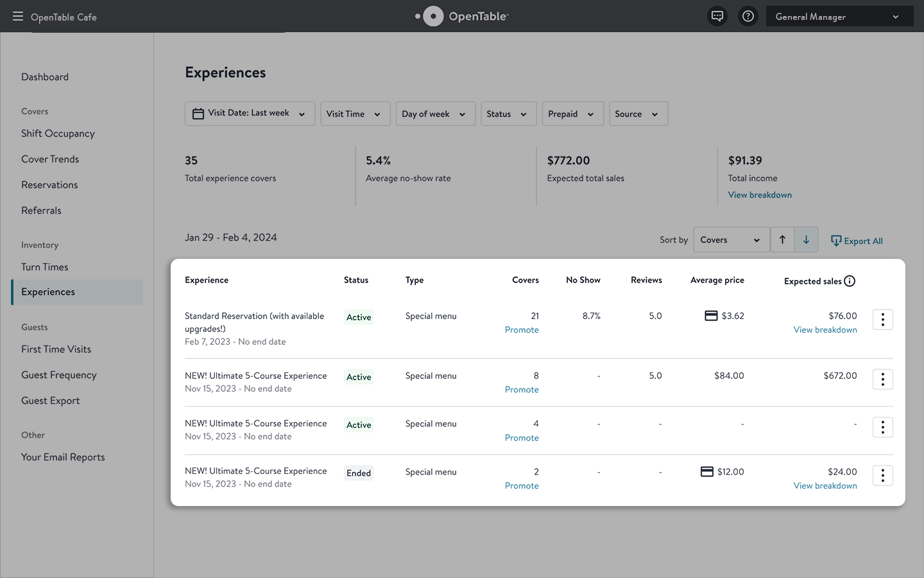Click View breakdown under $76.00
Screen dimensions: 924x578
(x=825, y=329)
